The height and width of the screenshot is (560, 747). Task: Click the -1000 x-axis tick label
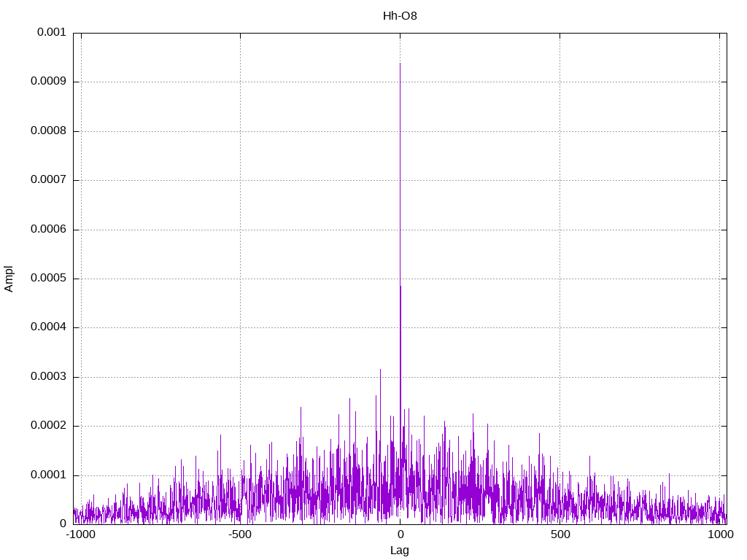click(80, 535)
